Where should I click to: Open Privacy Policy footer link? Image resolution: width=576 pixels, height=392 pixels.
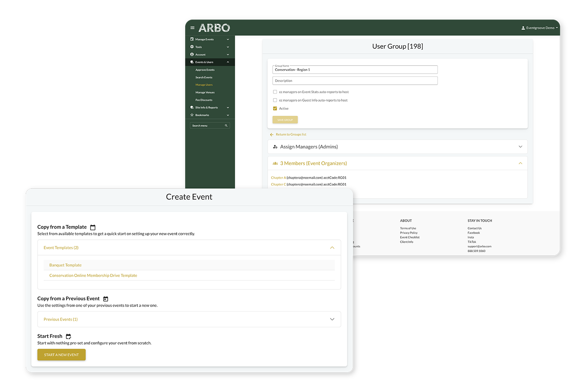click(409, 233)
